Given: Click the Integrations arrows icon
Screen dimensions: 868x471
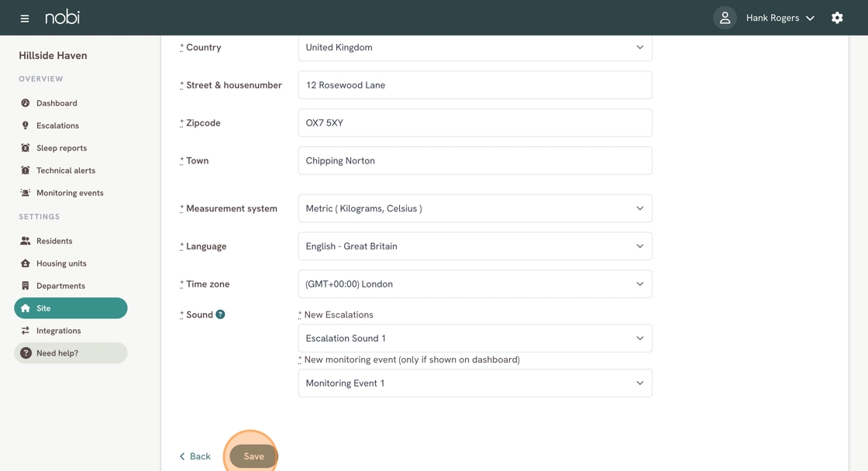Looking at the screenshot, I should tap(26, 331).
